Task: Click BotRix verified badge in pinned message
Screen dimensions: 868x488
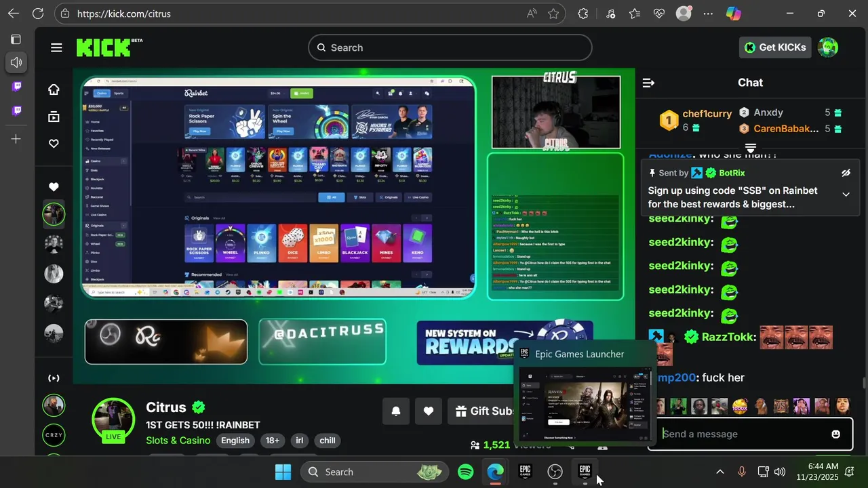Action: click(711, 173)
